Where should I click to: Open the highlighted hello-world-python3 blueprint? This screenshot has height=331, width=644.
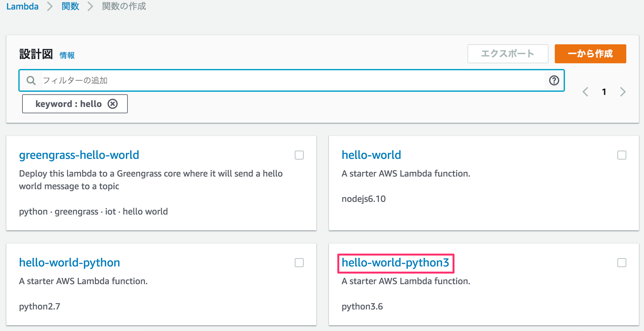395,263
